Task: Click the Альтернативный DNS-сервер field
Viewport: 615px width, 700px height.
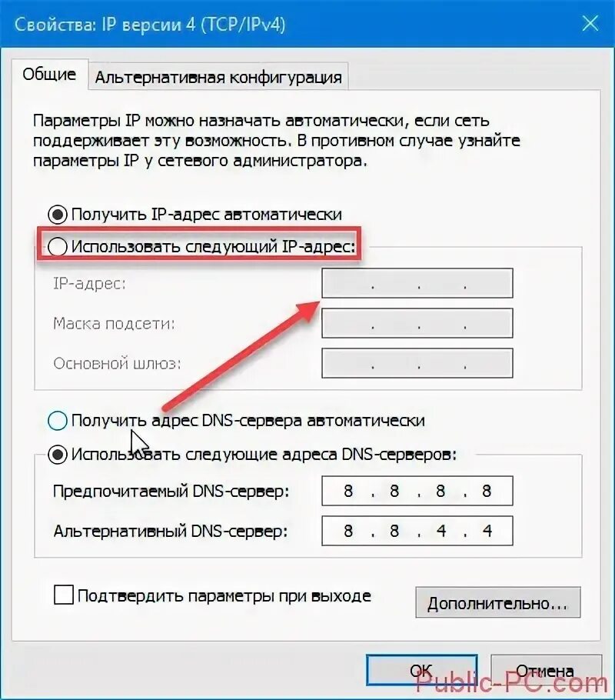Action: tap(417, 530)
